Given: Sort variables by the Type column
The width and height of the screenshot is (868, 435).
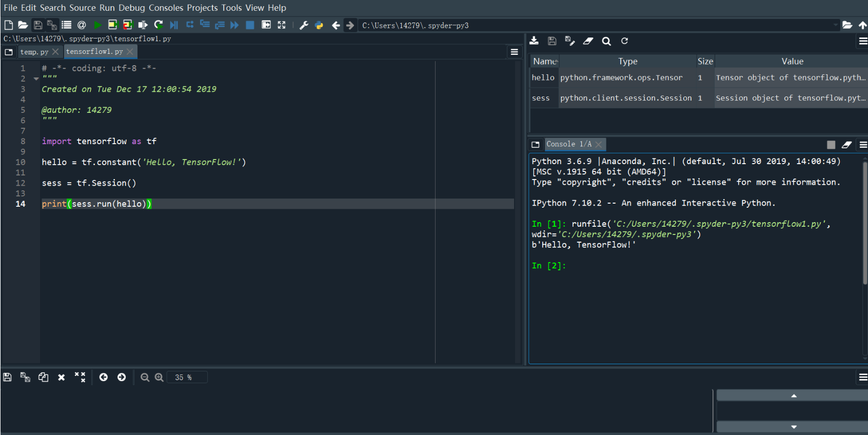Looking at the screenshot, I should (627, 61).
